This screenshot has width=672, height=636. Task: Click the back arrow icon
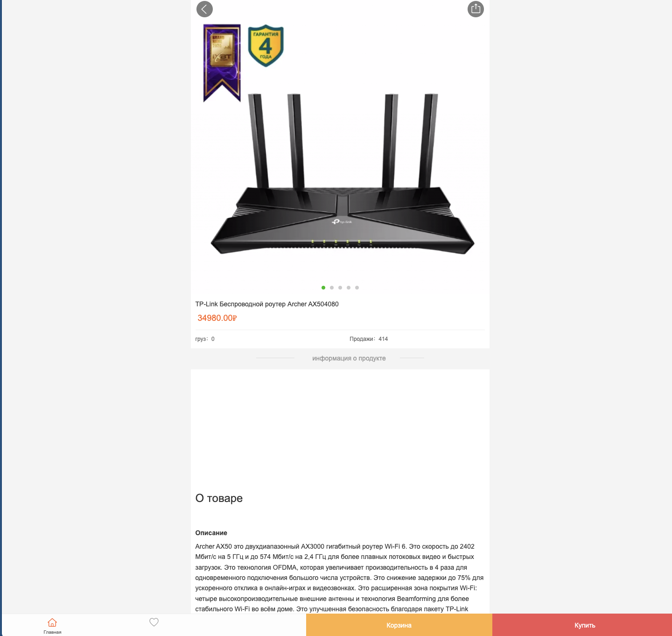click(x=204, y=9)
